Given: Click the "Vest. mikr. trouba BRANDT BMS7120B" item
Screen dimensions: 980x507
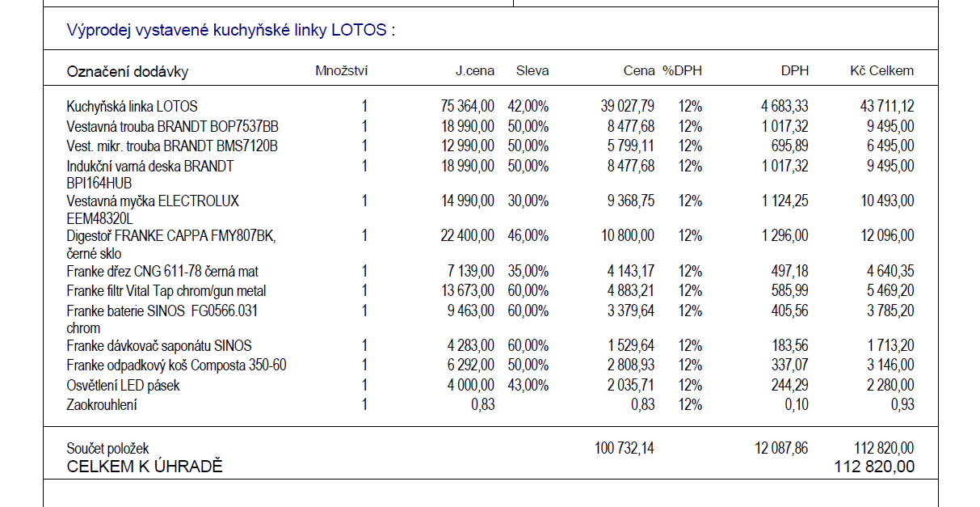Looking at the screenshot, I should [x=172, y=146].
